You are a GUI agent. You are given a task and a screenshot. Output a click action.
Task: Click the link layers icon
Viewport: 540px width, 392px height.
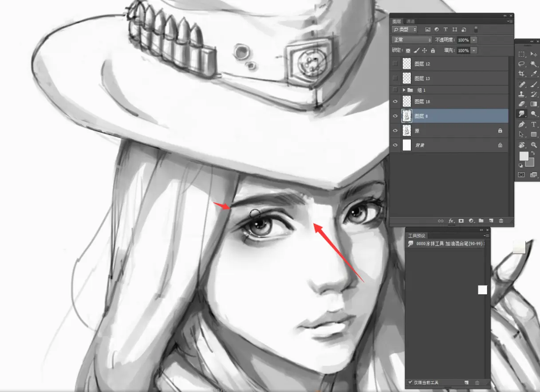(441, 220)
